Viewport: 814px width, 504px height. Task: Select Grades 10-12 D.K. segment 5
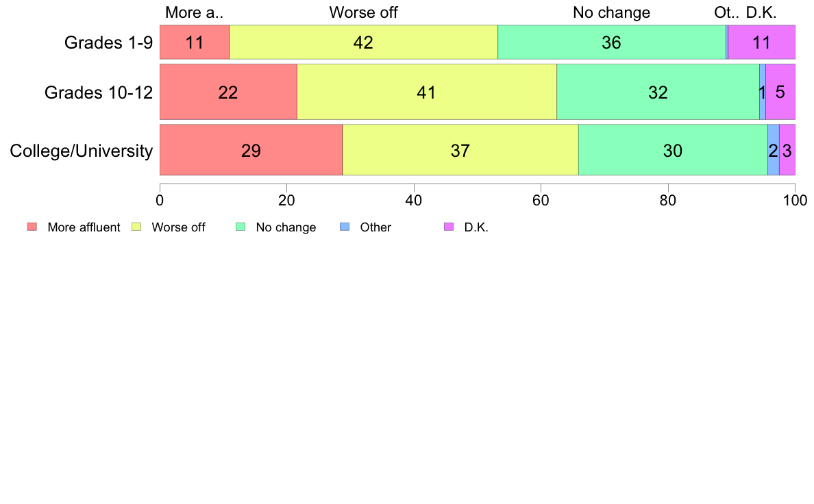coord(780,92)
